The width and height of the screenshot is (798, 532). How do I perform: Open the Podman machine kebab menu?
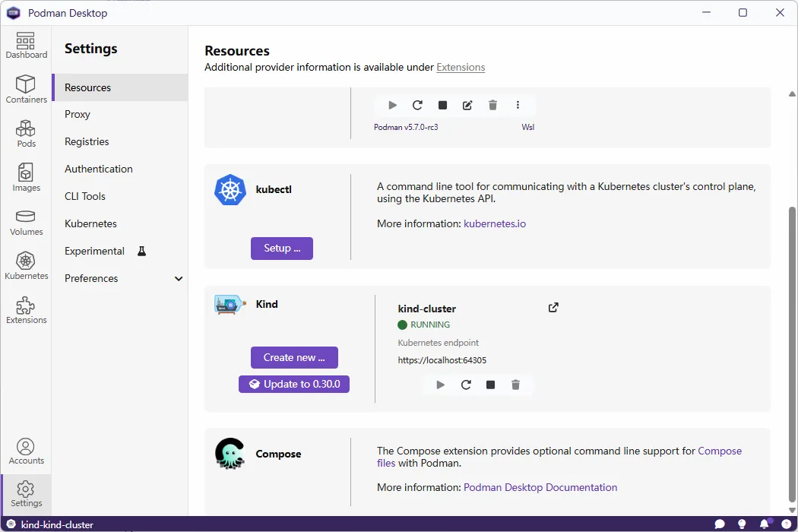[518, 105]
